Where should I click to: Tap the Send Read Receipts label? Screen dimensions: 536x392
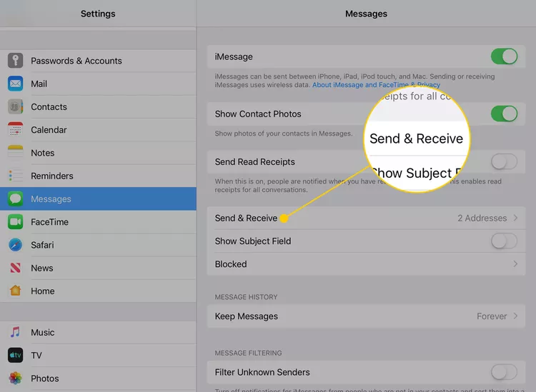(x=255, y=161)
